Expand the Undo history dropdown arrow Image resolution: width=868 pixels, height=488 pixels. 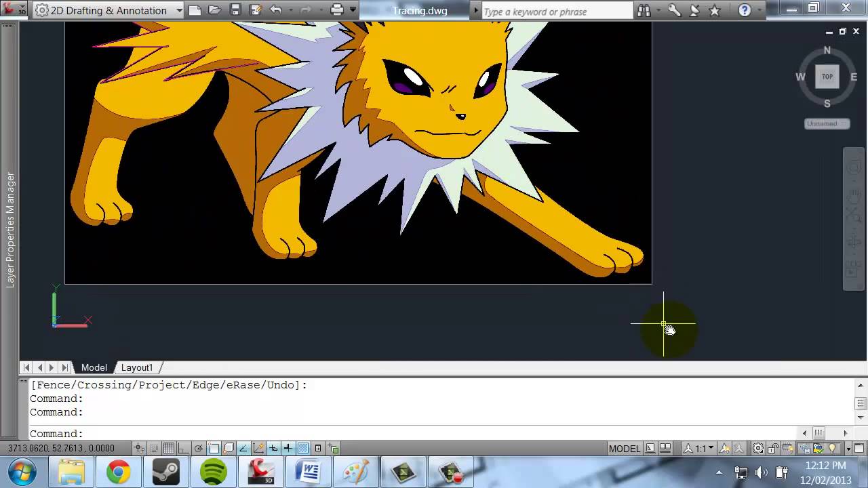[x=290, y=10]
